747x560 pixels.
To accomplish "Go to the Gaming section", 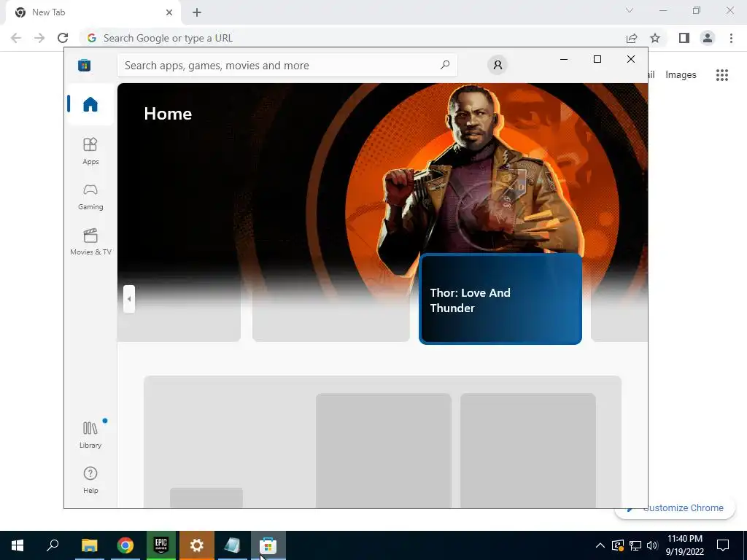I will point(90,196).
